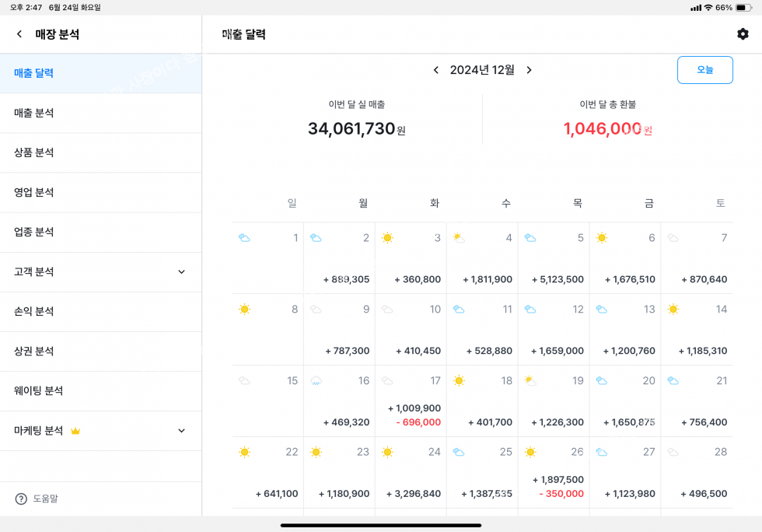Open the 웨이팅 분석 menu item

click(39, 390)
